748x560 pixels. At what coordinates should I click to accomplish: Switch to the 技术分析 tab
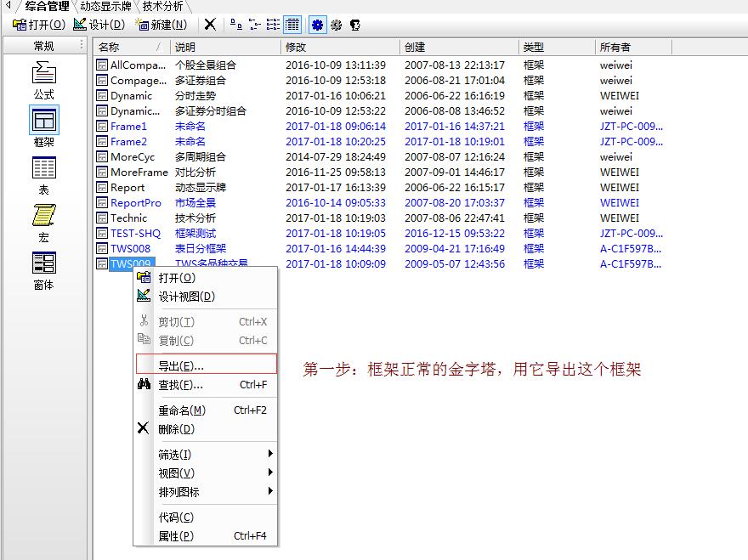tap(163, 6)
